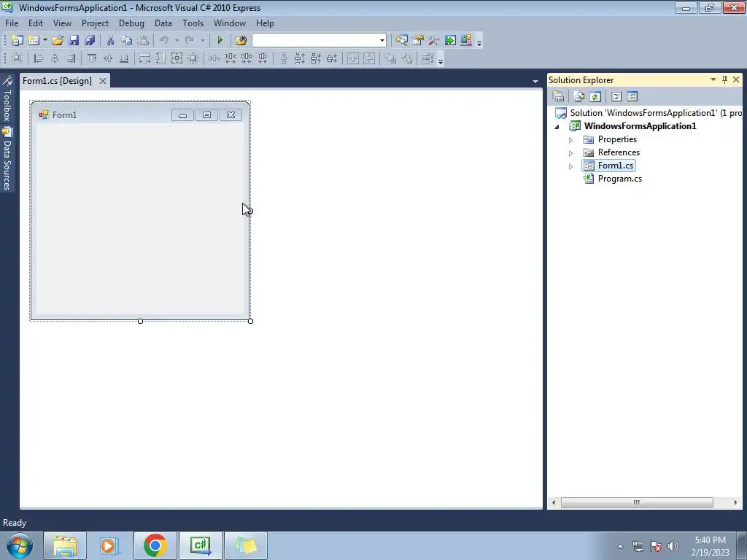The height and width of the screenshot is (560, 747).
Task: Click the Align Bottoms layout icon
Action: point(124,58)
